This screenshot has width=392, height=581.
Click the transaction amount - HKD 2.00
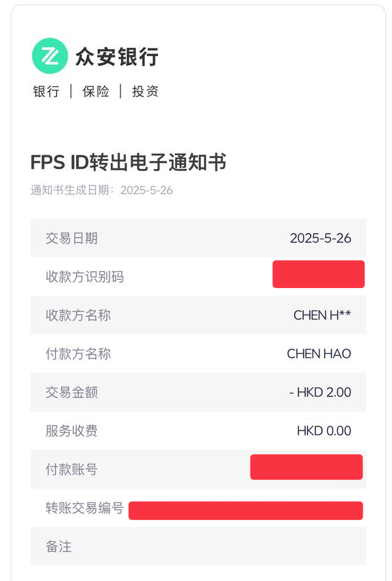pos(320,392)
